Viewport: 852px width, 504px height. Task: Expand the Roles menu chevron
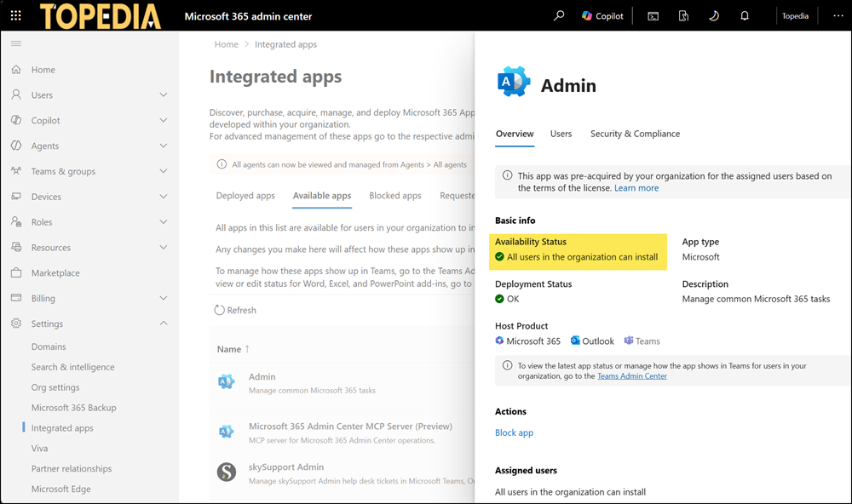point(163,221)
